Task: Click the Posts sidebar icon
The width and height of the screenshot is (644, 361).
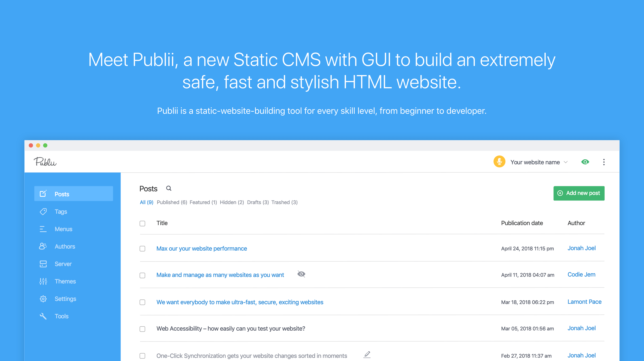Action: (x=43, y=194)
